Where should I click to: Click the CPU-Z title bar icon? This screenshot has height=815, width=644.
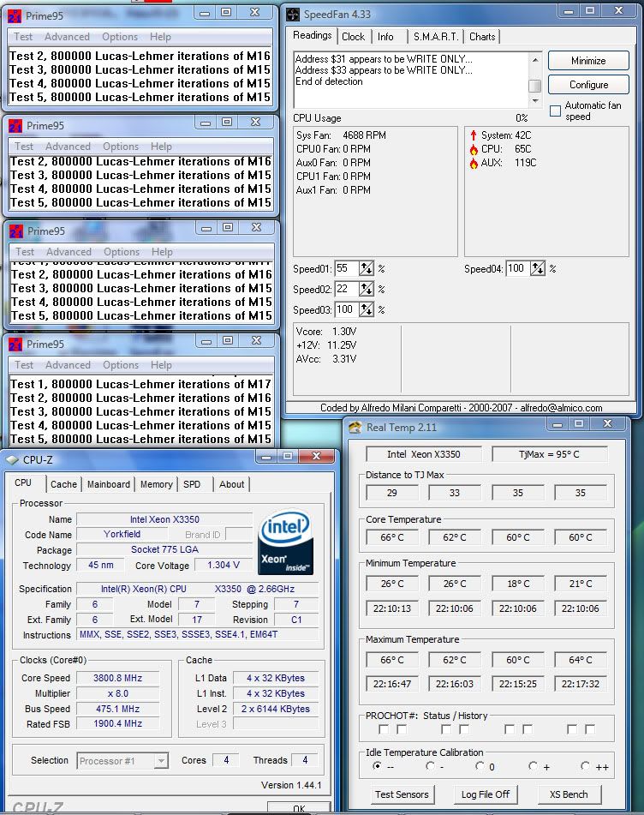point(12,460)
